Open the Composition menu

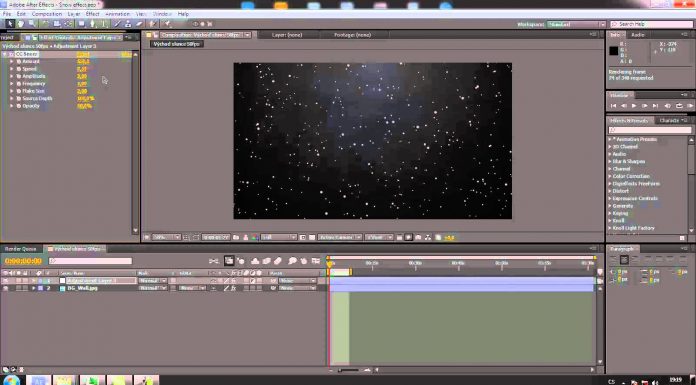[47, 14]
